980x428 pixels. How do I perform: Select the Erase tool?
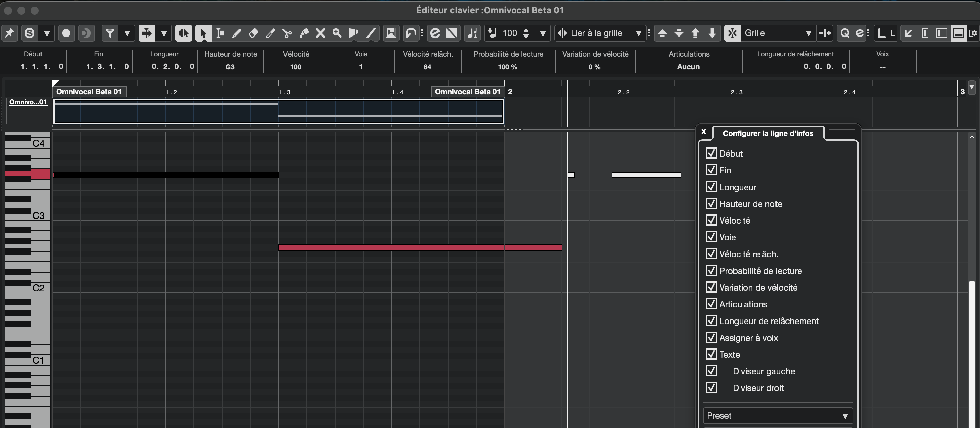pyautogui.click(x=253, y=33)
